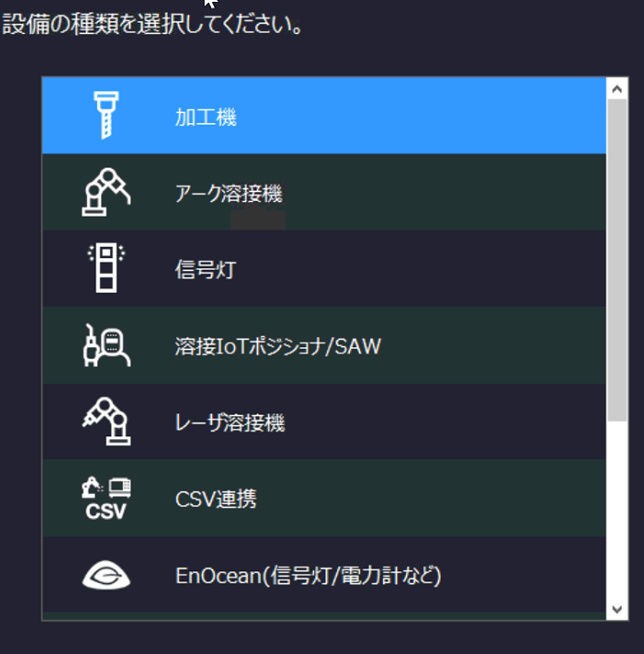The width and height of the screenshot is (644, 654).
Task: Click the vertical scrollbar thumb
Action: coord(617,257)
